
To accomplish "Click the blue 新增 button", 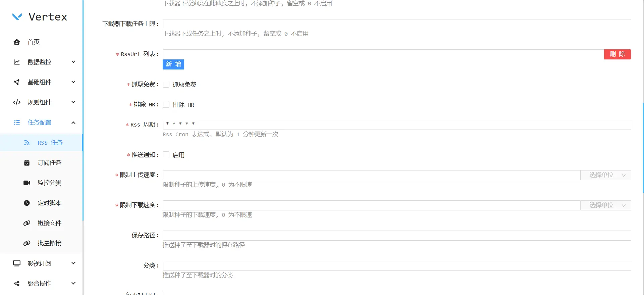I will point(173,64).
